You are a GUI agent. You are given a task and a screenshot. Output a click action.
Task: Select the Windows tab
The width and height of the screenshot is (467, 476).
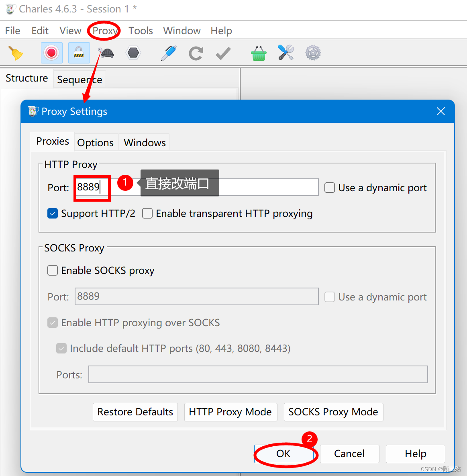(x=145, y=143)
